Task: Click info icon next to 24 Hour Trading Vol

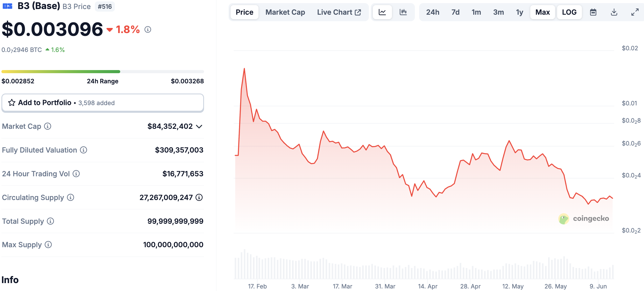Action: (x=76, y=174)
